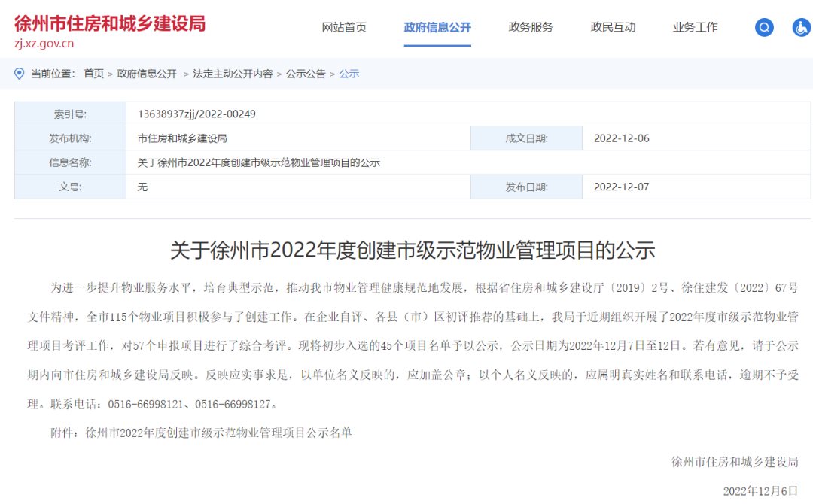Select index number 13638937zjj/2022-00249
Screen dimensions: 813x504
(196, 114)
